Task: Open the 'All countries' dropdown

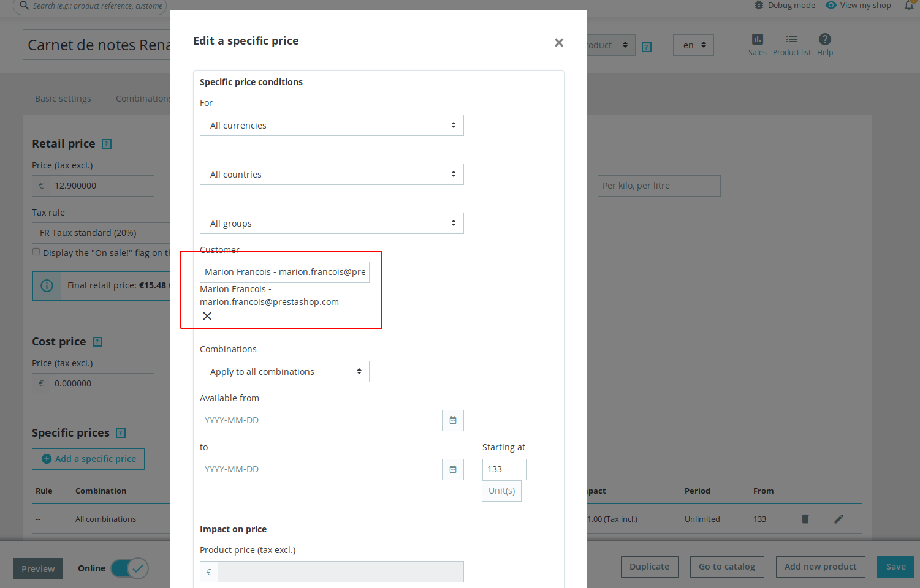Action: pos(332,174)
